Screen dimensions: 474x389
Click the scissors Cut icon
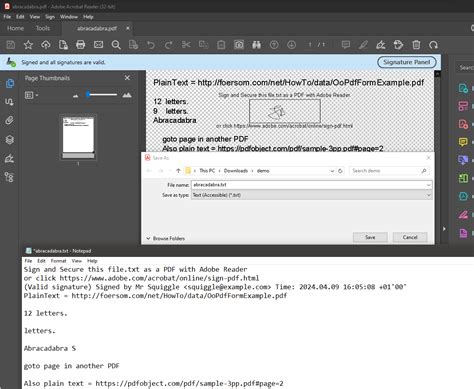point(186,45)
